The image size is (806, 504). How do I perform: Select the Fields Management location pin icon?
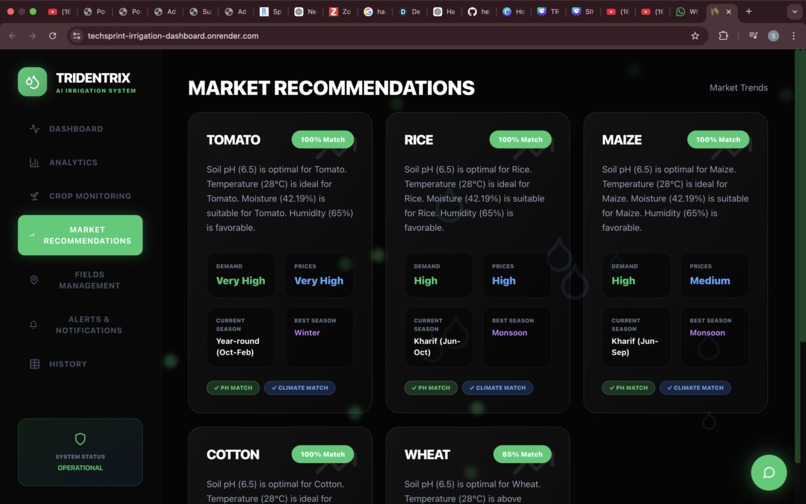pos(34,280)
